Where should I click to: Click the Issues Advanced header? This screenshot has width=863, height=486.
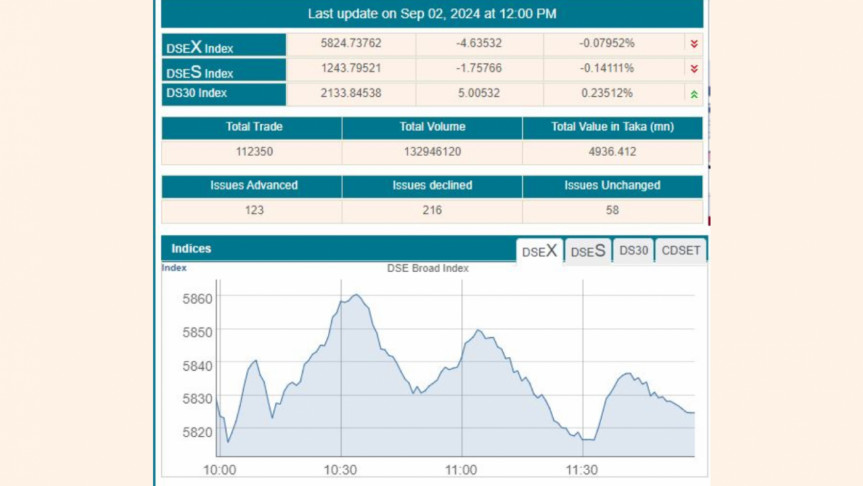[254, 185]
